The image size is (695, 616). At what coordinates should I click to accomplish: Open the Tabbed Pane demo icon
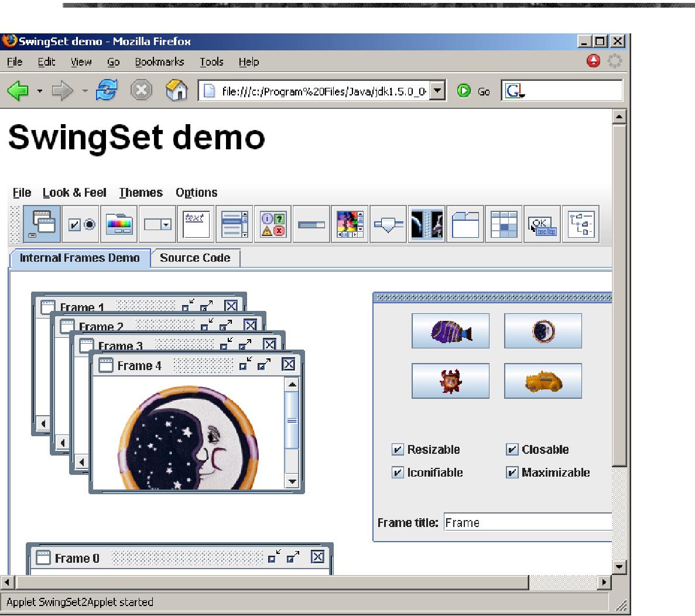pyautogui.click(x=465, y=224)
